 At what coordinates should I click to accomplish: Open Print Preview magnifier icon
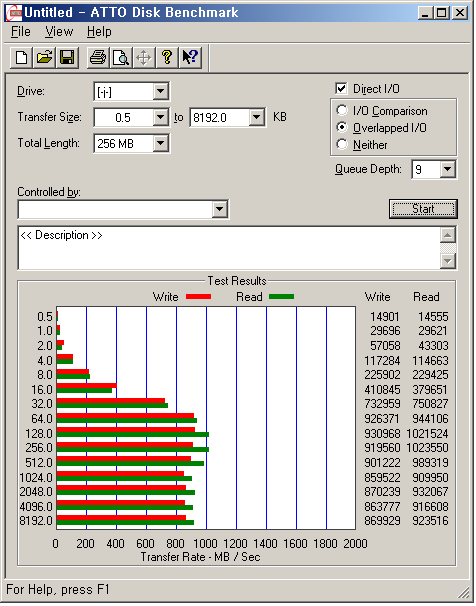click(x=121, y=58)
